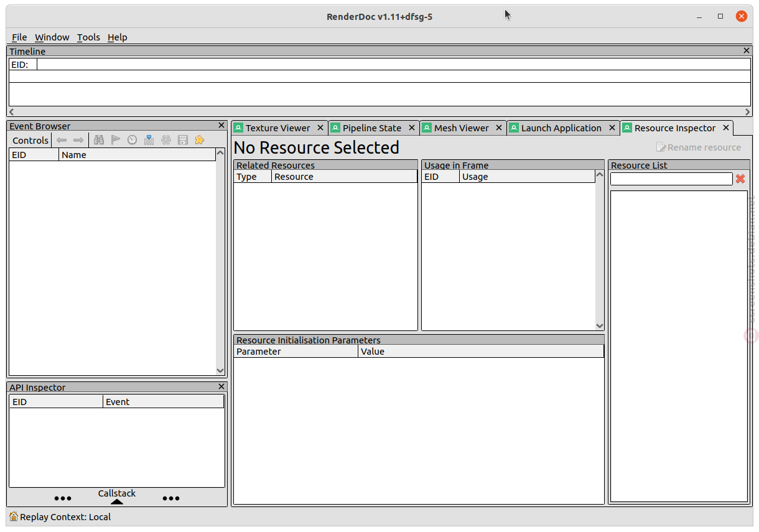Click the Timeline right scroll arrow
Viewport: 759px width, 532px height.
click(x=749, y=112)
